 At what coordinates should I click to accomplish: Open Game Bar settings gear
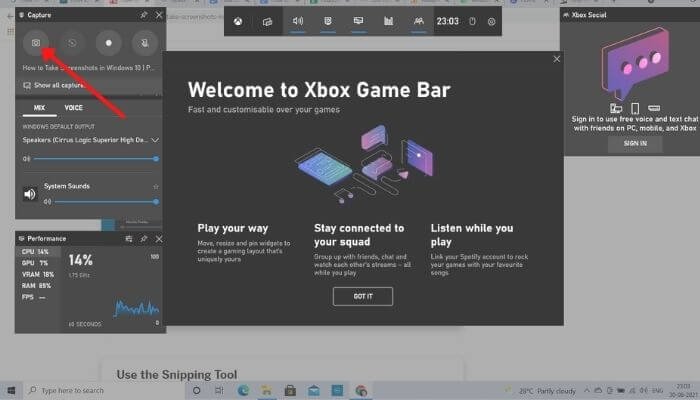pos(492,21)
